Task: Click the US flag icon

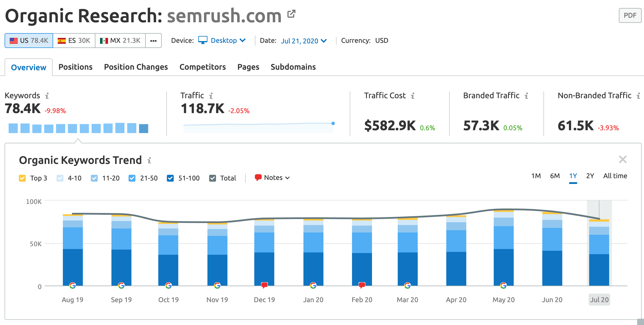Action: coord(13,40)
